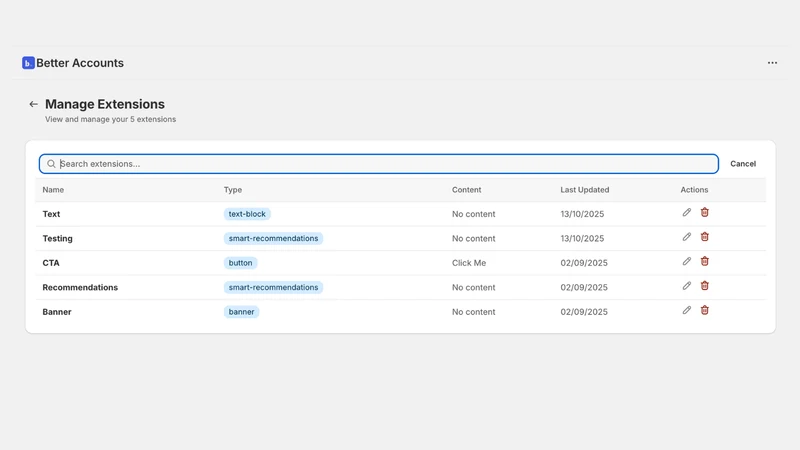The height and width of the screenshot is (450, 800).
Task: Click the Last Updated column header
Action: pyautogui.click(x=585, y=190)
